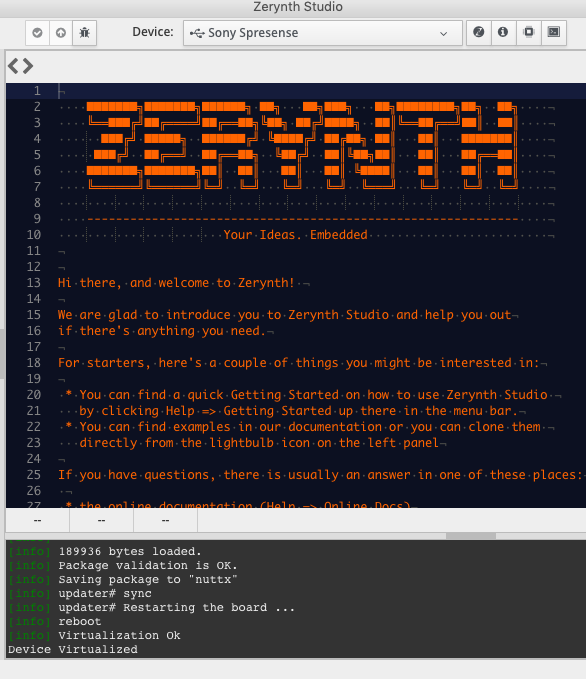
Task: Click the dashed separator line on line 9
Action: [302, 219]
